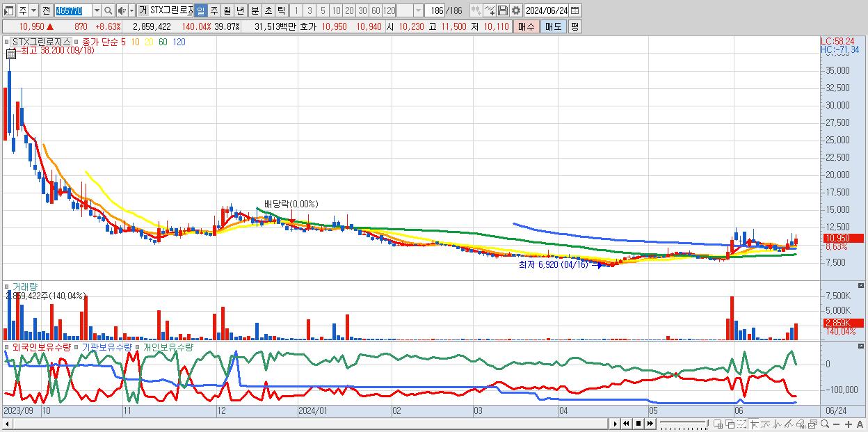This screenshot has height=432, width=868.
Task: Click the 매수 buy button
Action: point(526,26)
